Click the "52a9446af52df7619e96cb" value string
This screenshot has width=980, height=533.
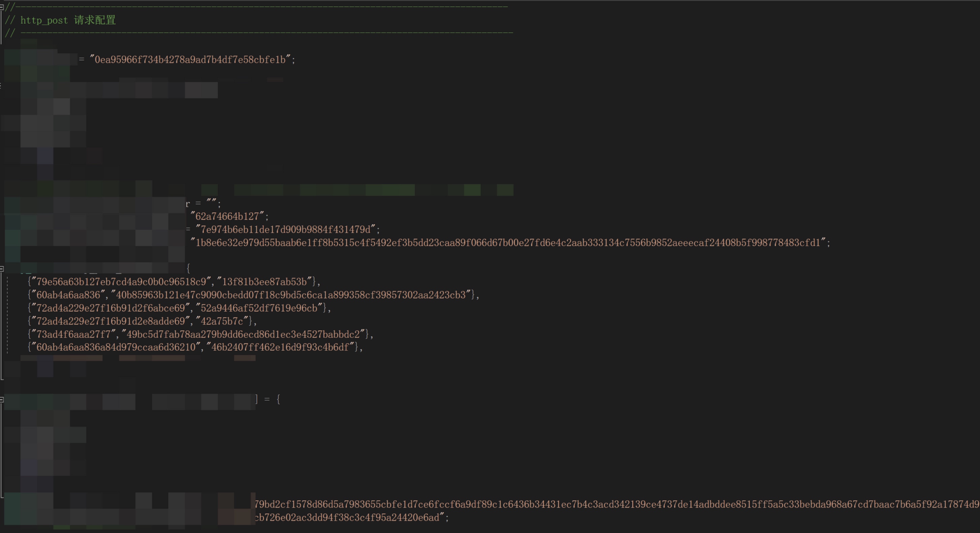click(x=259, y=308)
